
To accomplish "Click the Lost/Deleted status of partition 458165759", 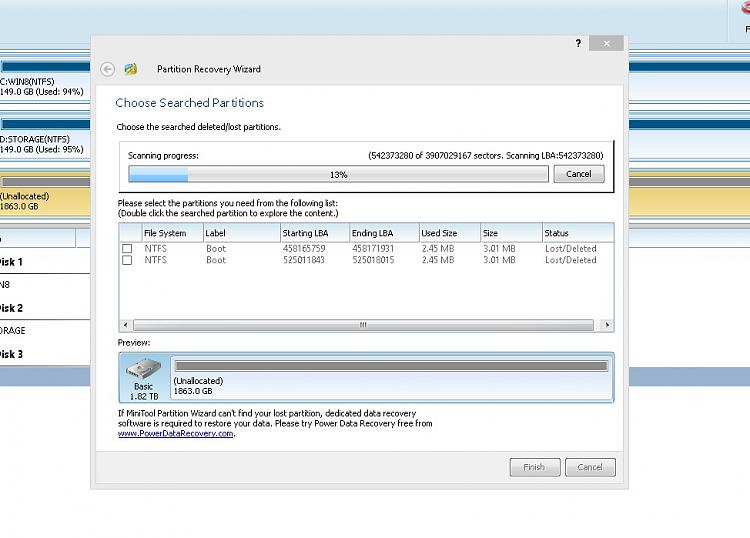I will (x=571, y=249).
